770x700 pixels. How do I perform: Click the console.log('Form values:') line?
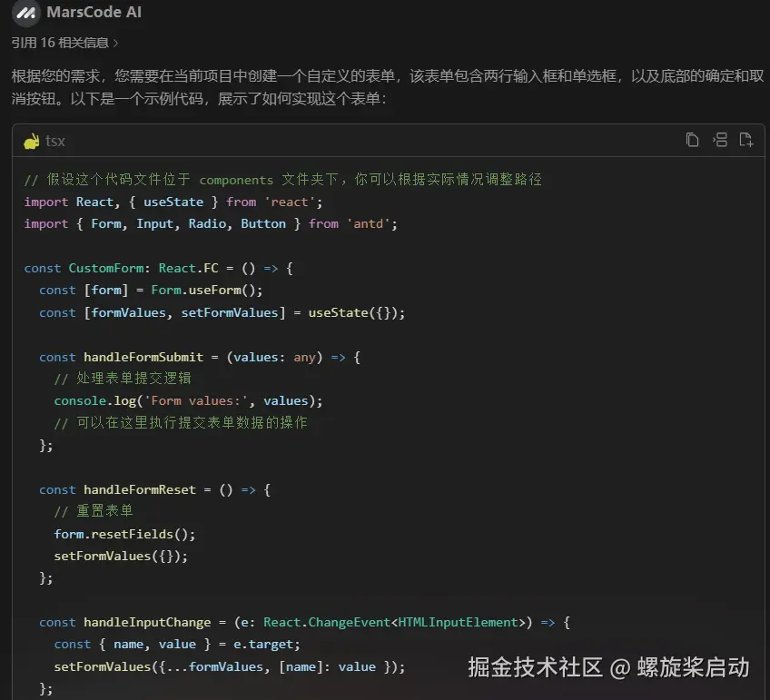(188, 400)
